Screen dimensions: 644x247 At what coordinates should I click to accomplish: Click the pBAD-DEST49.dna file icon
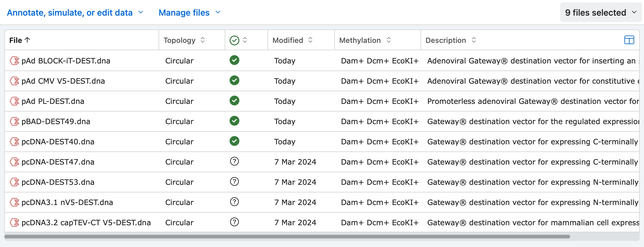(x=14, y=121)
